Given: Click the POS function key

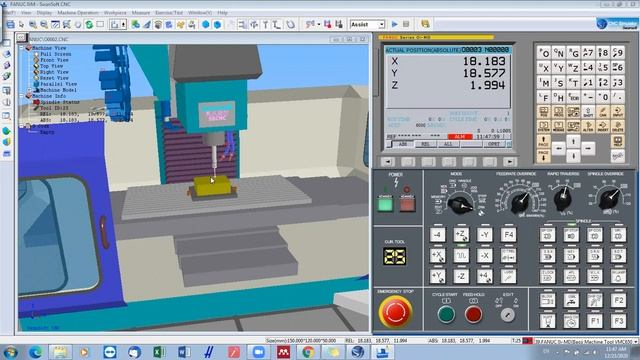Looking at the screenshot, I should coord(544,112).
